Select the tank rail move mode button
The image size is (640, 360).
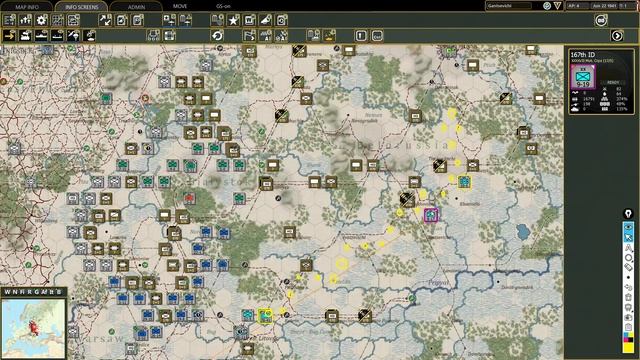tap(25, 36)
